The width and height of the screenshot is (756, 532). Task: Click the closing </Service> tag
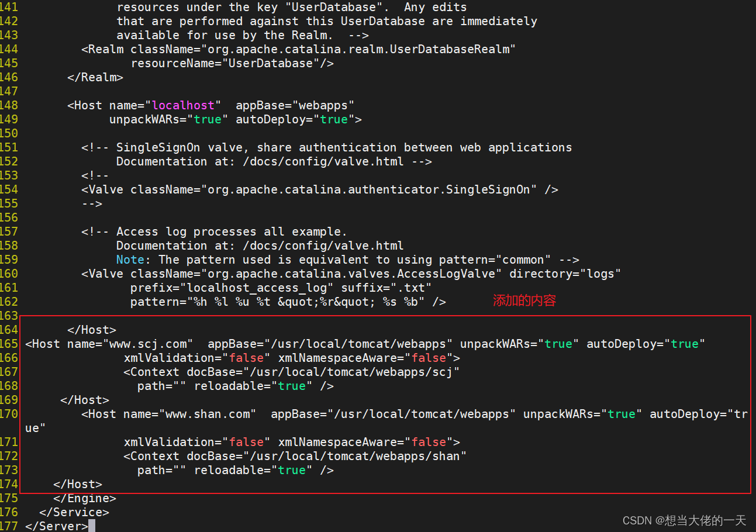point(74,512)
